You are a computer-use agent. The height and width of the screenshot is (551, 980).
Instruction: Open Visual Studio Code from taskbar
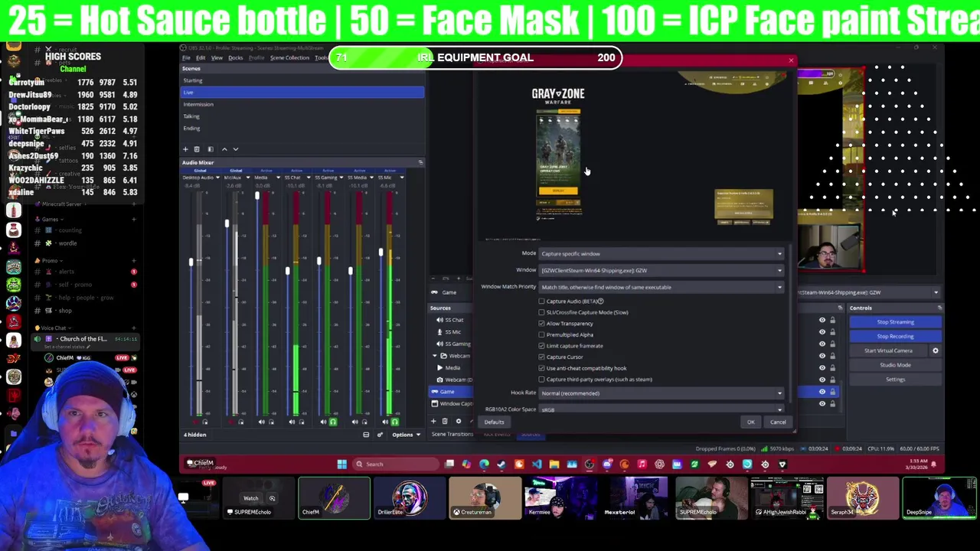[x=537, y=464]
